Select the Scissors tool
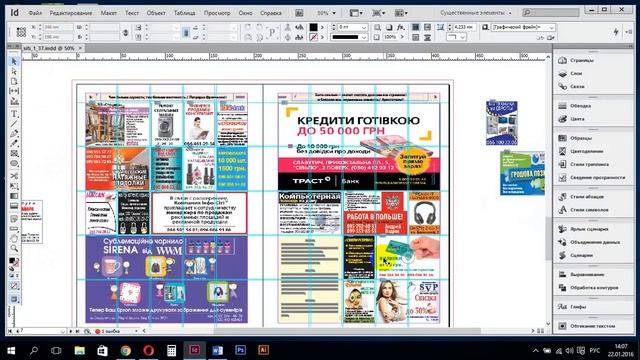Viewport: 640px width, 360px height. [14, 176]
